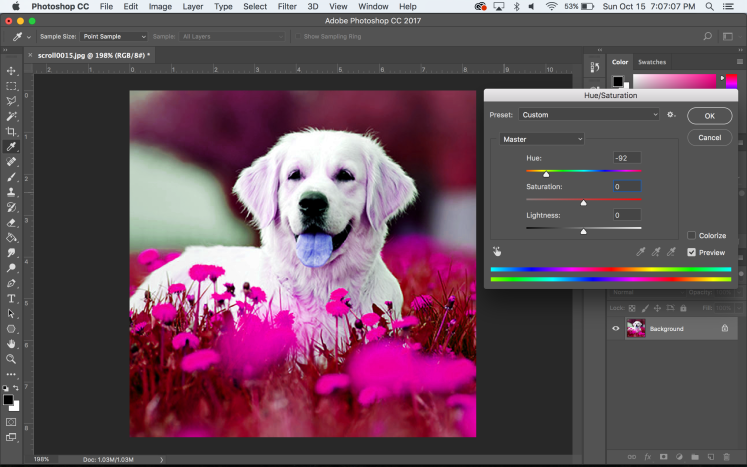Hide the Background layer with eye icon
This screenshot has height=467, width=747.
[x=616, y=328]
